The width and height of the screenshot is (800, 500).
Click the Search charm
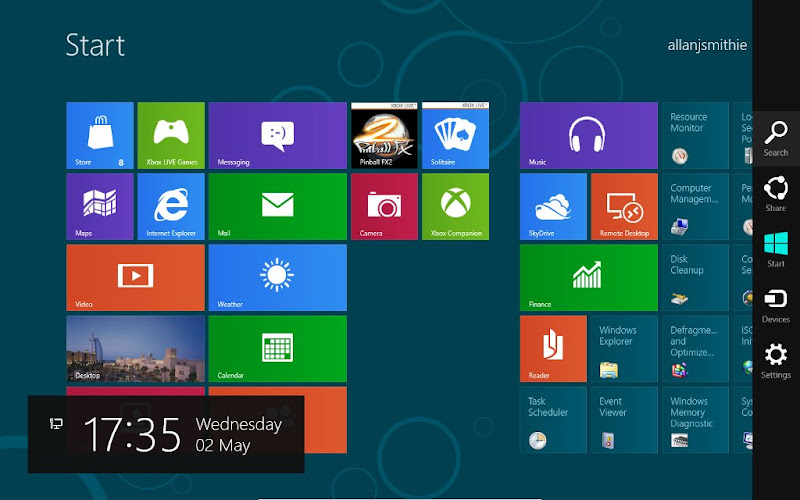coord(776,139)
